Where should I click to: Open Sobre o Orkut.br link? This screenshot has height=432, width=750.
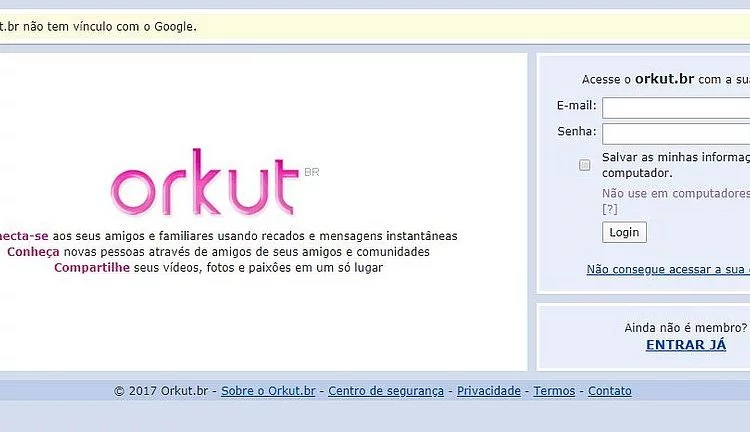click(x=268, y=391)
